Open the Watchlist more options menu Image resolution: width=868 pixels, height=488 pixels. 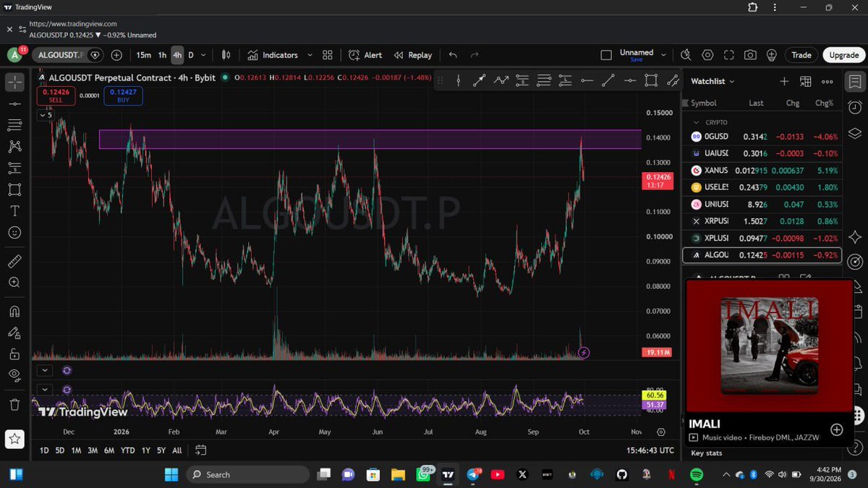pos(827,82)
